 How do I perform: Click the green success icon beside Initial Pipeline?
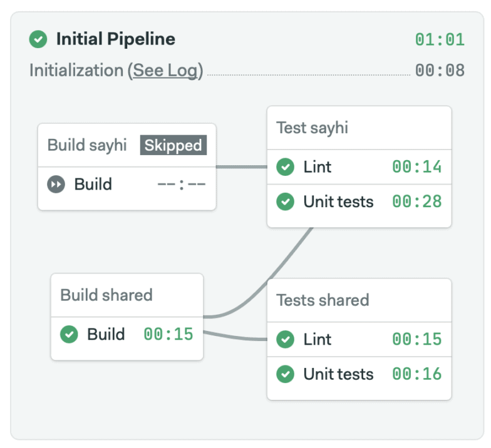[x=38, y=39]
